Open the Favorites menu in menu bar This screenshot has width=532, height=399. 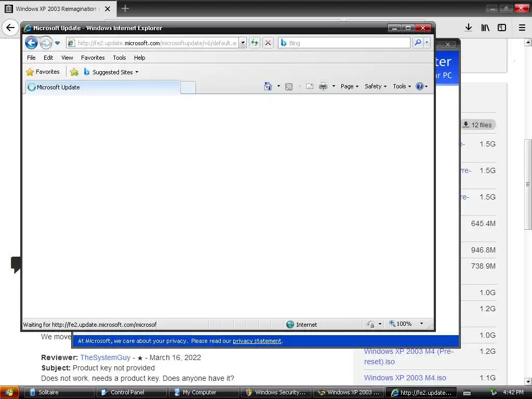tap(92, 58)
